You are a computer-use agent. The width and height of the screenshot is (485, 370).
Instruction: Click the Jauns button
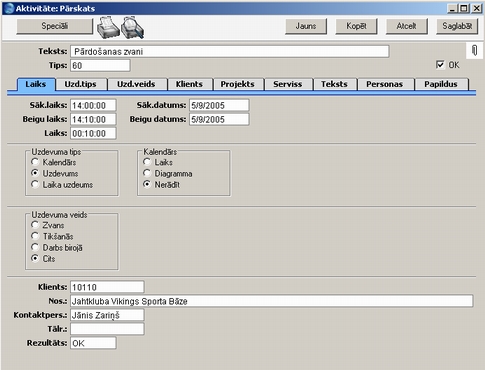pyautogui.click(x=306, y=26)
